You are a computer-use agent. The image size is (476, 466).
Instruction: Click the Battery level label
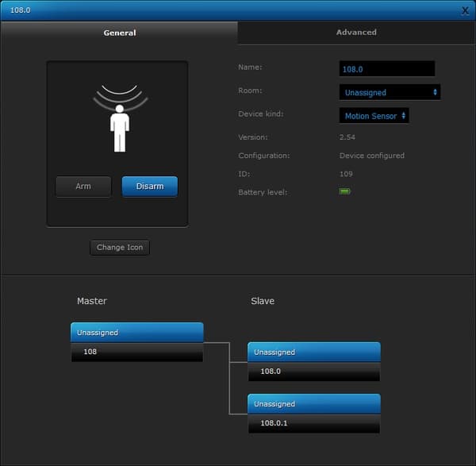(263, 192)
